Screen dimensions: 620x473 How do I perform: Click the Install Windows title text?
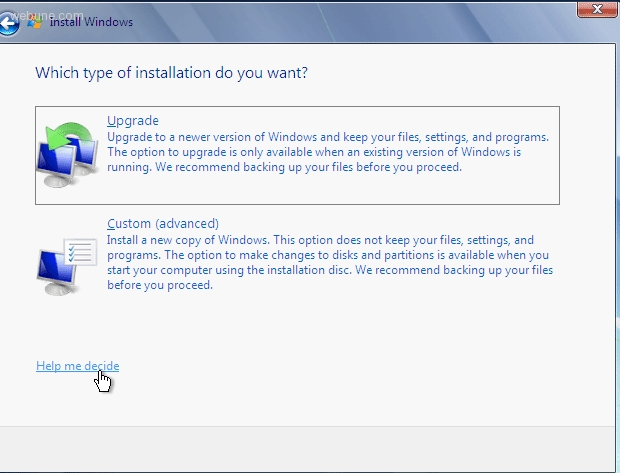pyautogui.click(x=91, y=22)
